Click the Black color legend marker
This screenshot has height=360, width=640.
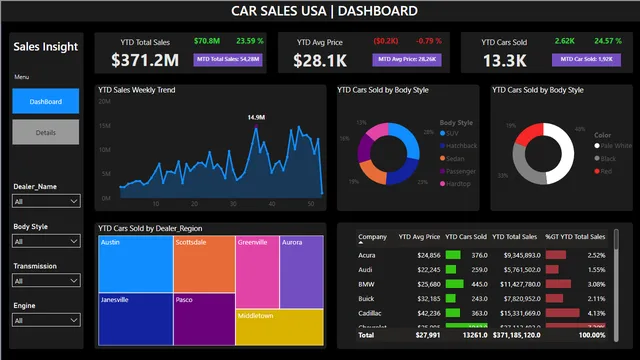(597, 158)
